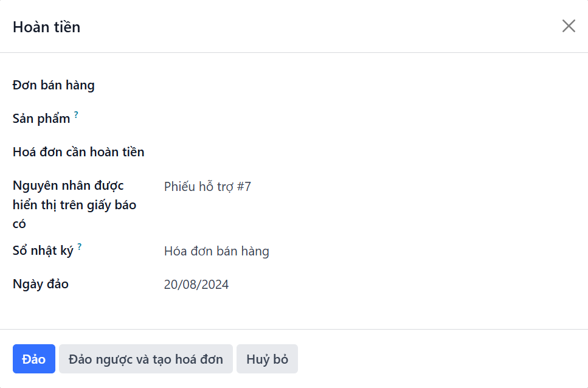
Task: Click the Sổ nhật ký label text
Action: pyautogui.click(x=43, y=251)
